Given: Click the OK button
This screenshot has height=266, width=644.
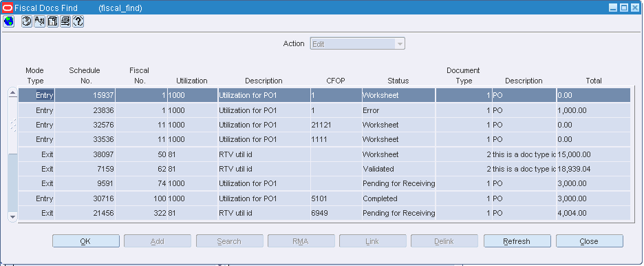Looking at the screenshot, I should (86, 241).
